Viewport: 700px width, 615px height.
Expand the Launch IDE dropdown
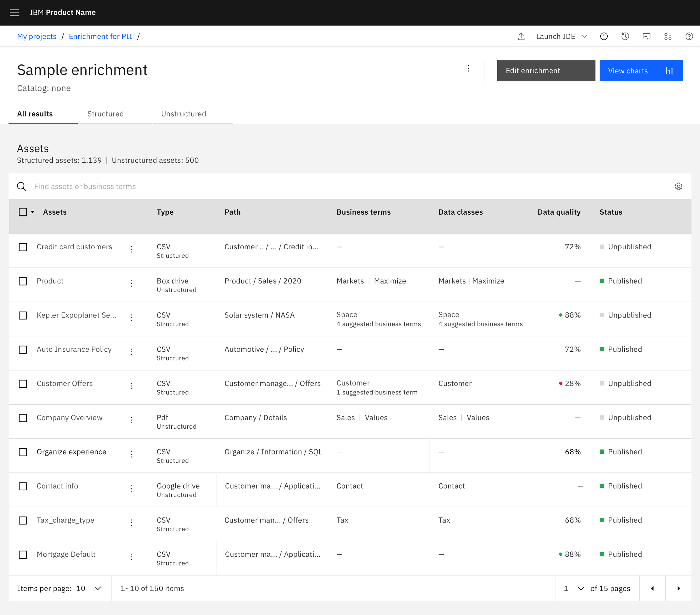(561, 37)
